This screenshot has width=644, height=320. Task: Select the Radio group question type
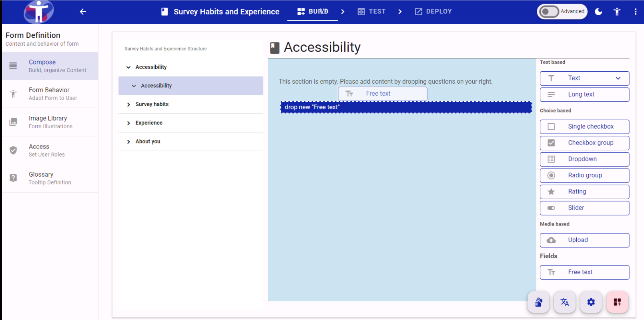[584, 175]
